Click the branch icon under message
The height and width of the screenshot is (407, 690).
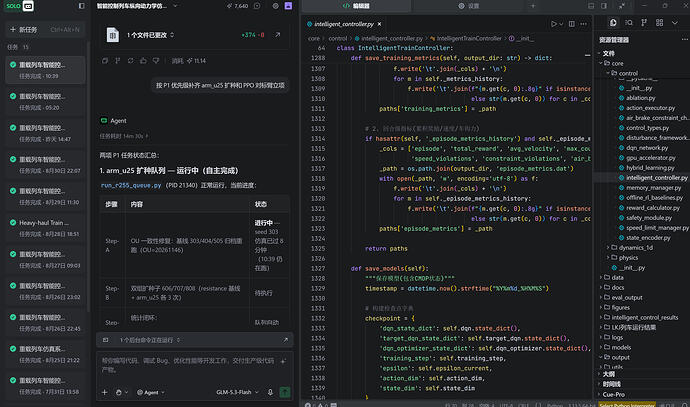pos(117,61)
